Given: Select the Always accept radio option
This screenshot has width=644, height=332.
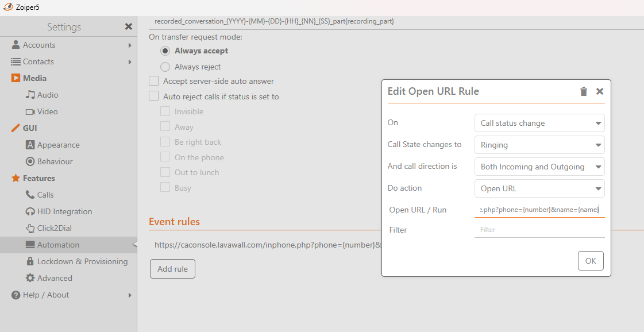Looking at the screenshot, I should (165, 51).
